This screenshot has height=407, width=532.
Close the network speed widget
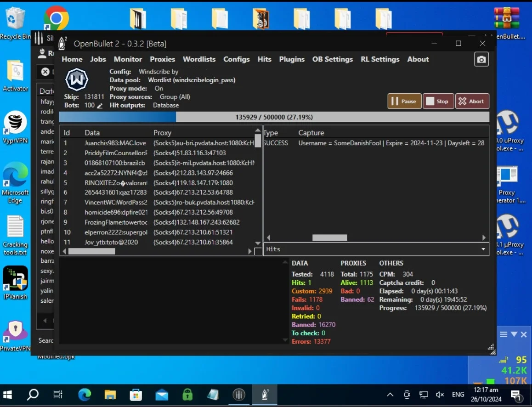click(524, 334)
